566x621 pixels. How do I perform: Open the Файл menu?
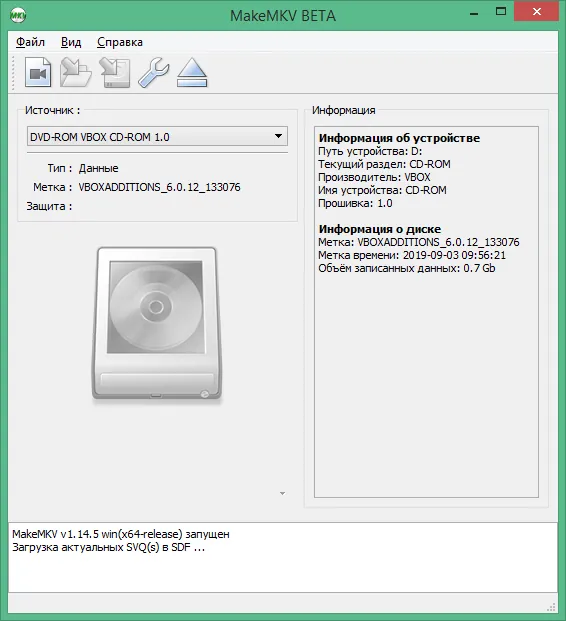(30, 42)
